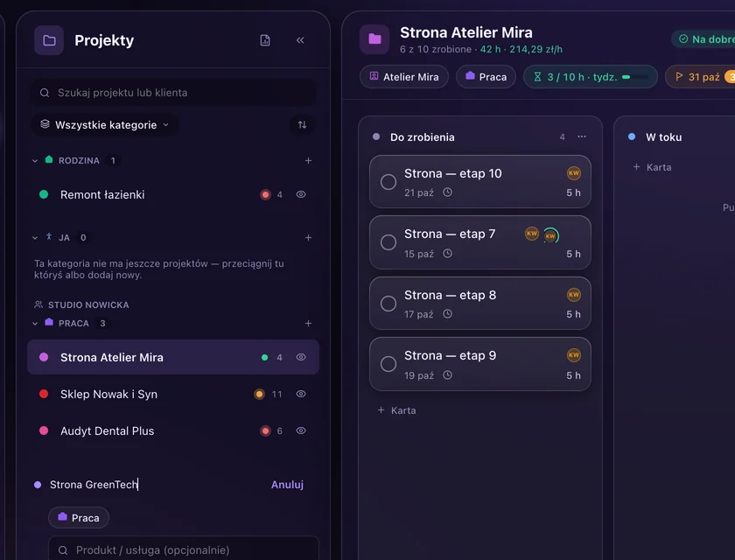Click the clock icon on Strona — etap 7
Screen dimensions: 735x560
448,254
